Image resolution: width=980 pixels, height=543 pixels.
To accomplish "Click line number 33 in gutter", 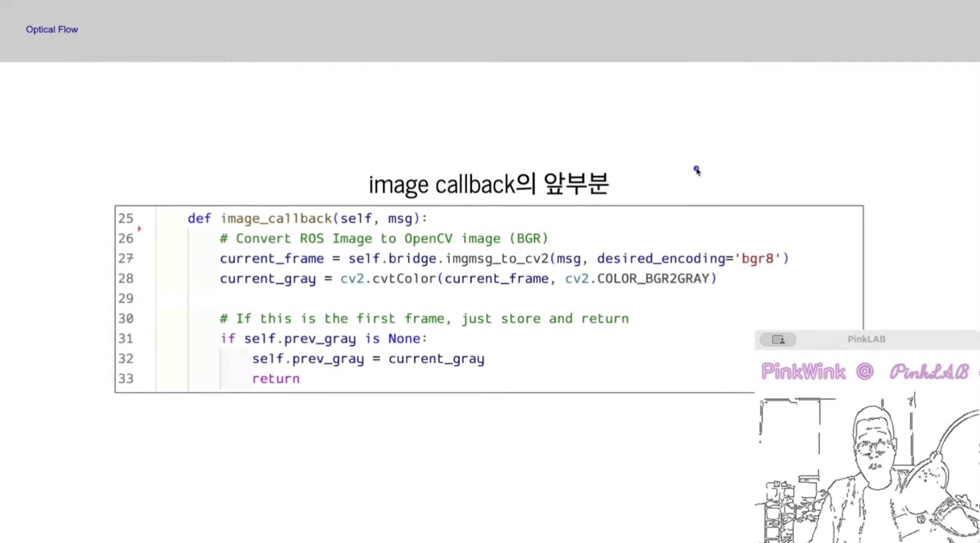I will (x=126, y=379).
